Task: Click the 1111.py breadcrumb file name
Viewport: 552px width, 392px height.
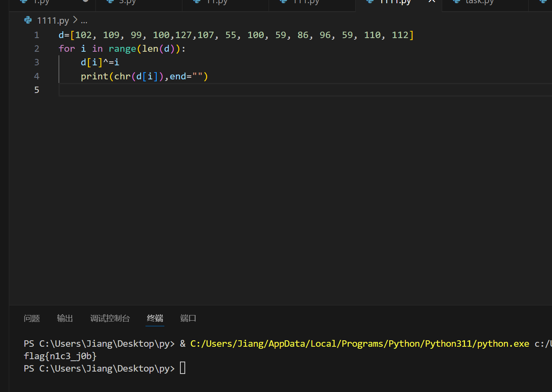Action: 53,20
